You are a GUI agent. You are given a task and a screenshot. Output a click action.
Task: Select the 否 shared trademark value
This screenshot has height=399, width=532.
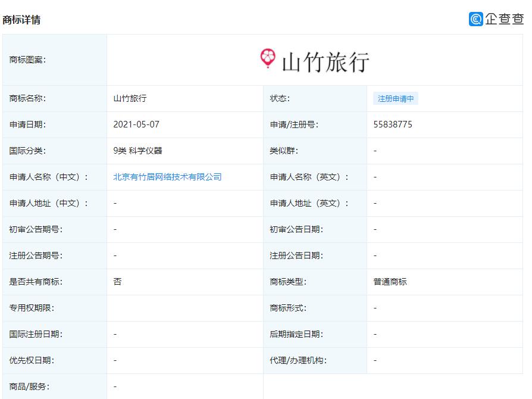coord(117,282)
